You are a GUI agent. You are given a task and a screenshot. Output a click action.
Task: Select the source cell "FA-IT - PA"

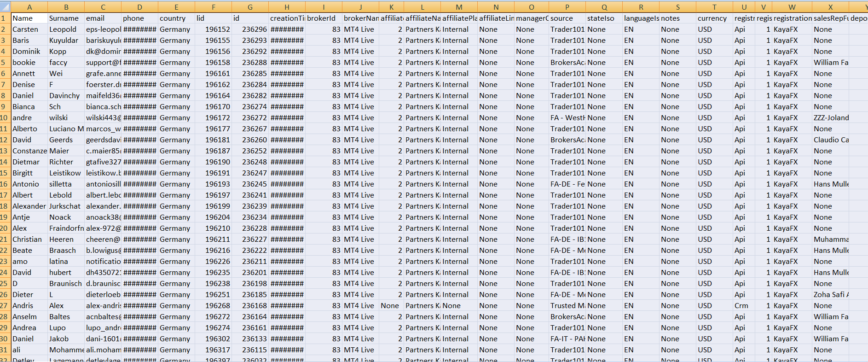coord(567,339)
